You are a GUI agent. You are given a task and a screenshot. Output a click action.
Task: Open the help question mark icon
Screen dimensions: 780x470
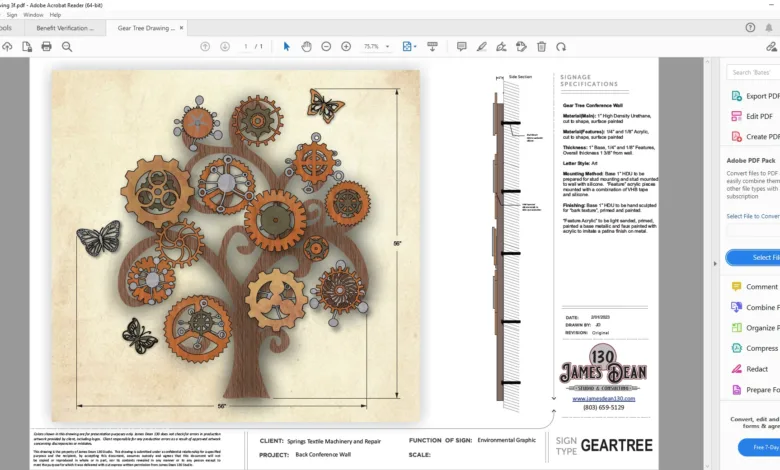[750, 28]
